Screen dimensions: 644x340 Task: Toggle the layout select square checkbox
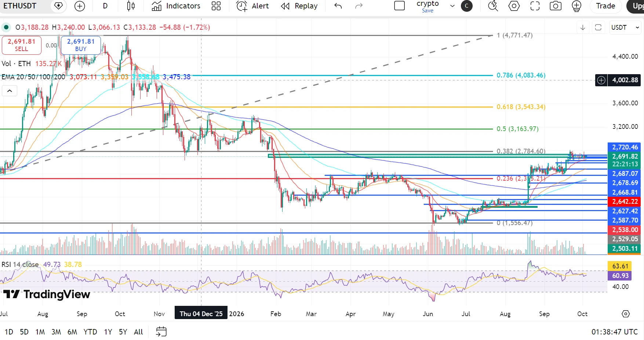pos(399,6)
